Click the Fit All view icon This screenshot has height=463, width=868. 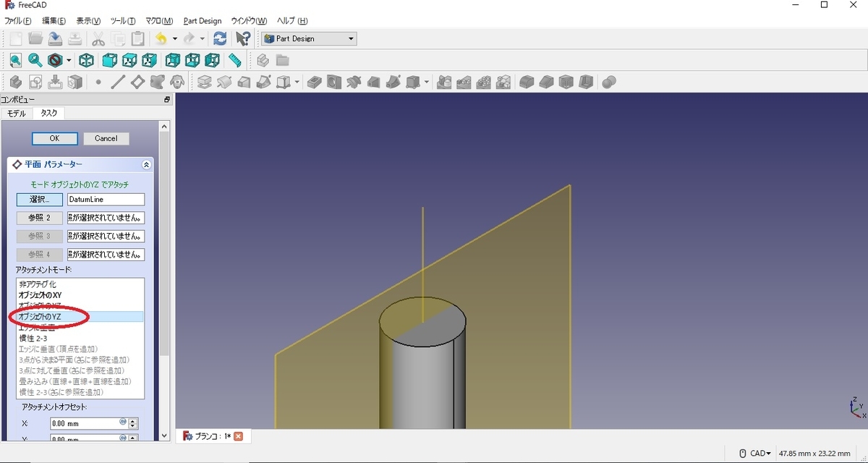point(15,60)
